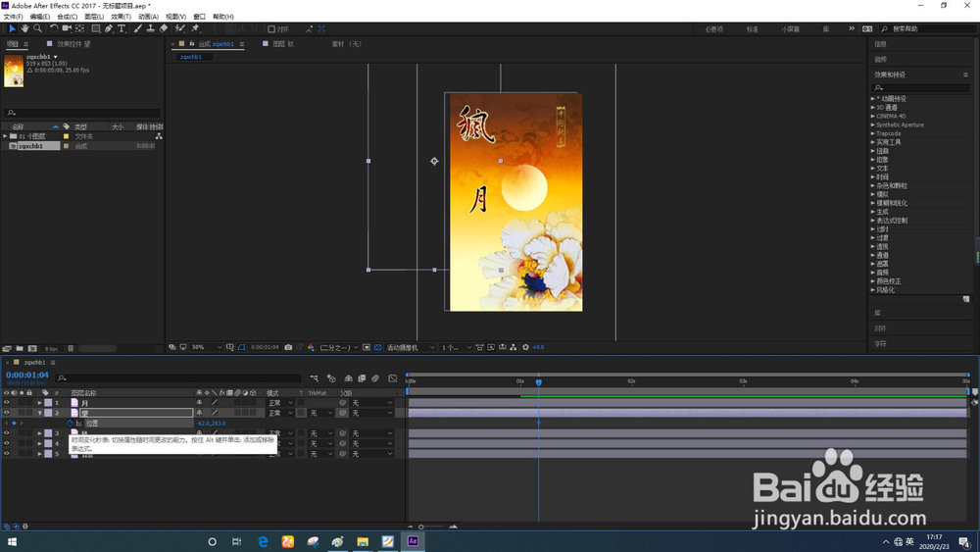Screen dimensions: 980x552
Task: Click the current time 0:00:01:04 display
Action: tap(26, 376)
